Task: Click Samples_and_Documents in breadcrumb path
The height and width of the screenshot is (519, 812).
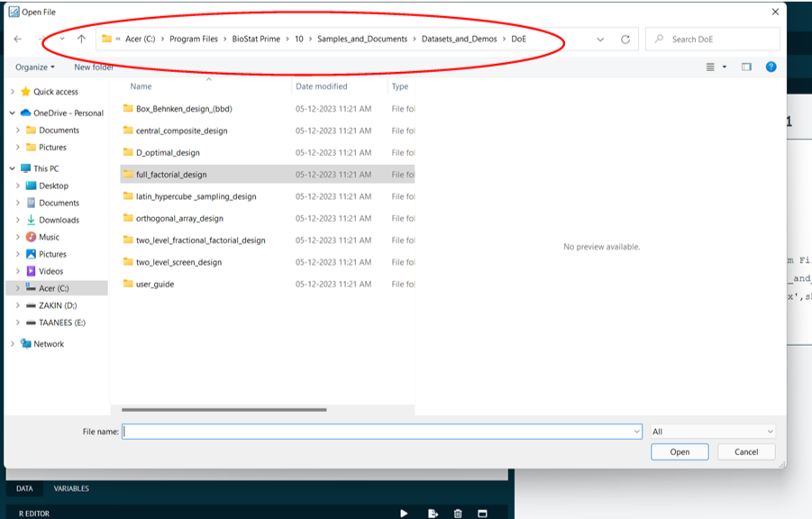Action: (x=362, y=39)
